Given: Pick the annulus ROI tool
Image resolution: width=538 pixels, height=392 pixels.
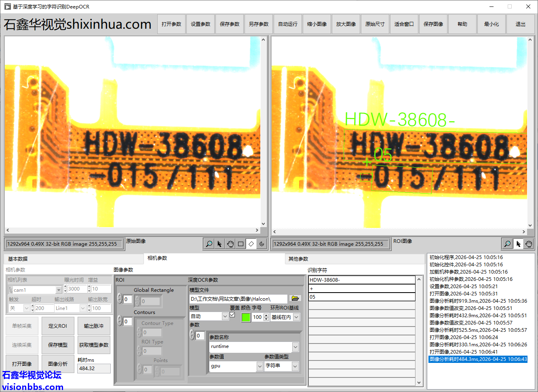Looking at the screenshot, I should 262,244.
